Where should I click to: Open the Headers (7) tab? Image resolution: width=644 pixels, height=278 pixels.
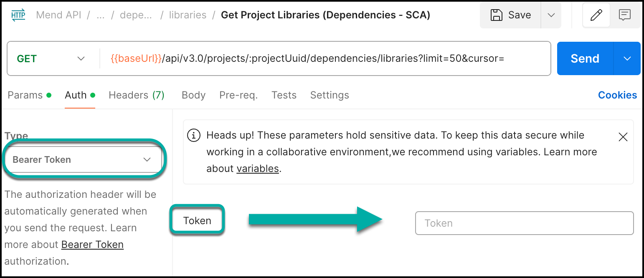coord(137,95)
